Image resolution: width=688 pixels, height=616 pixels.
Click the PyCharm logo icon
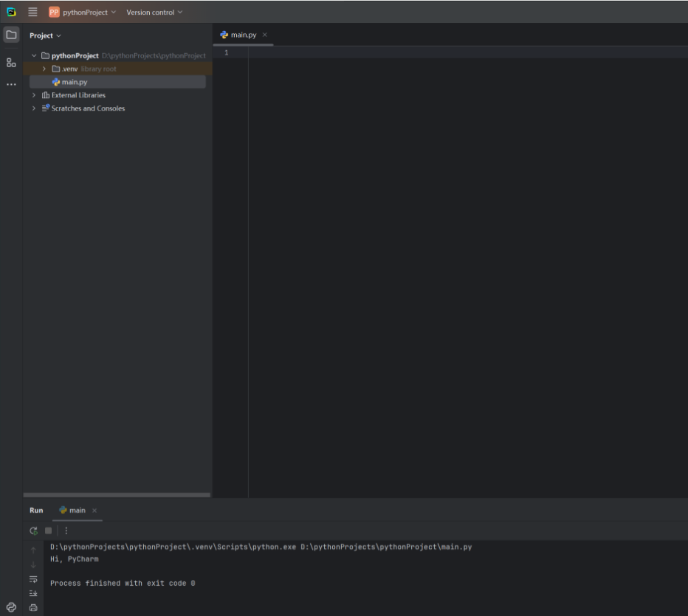11,12
